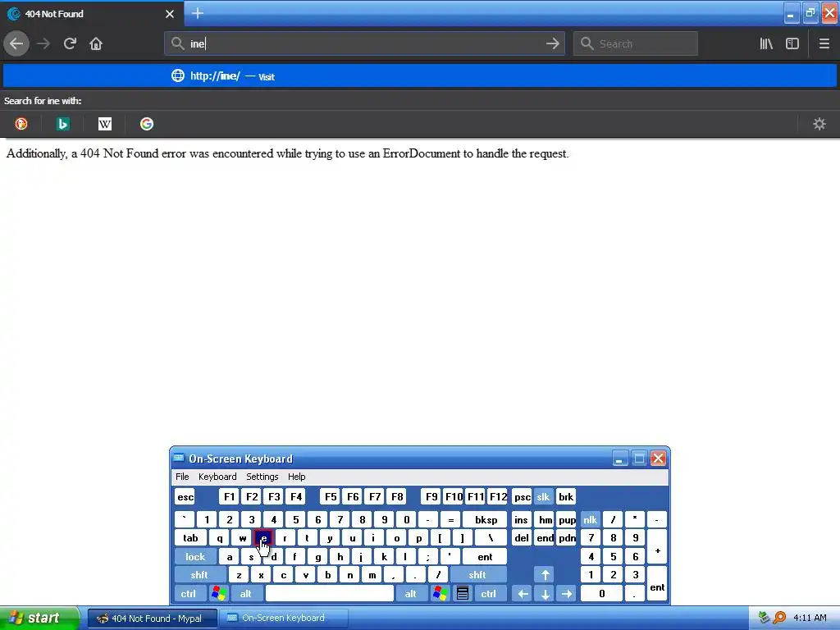This screenshot has height=630, width=840.
Task: Search ine with Google icon
Action: click(147, 125)
